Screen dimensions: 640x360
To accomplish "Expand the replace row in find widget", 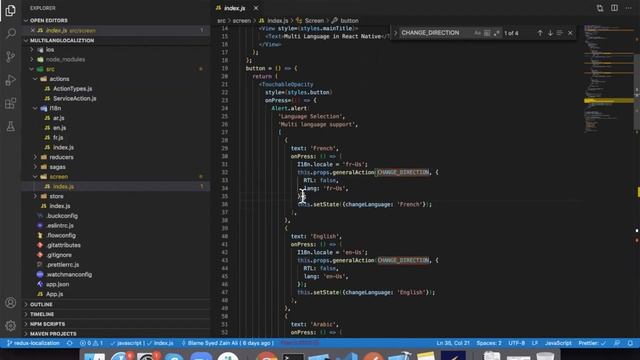I will click(395, 33).
